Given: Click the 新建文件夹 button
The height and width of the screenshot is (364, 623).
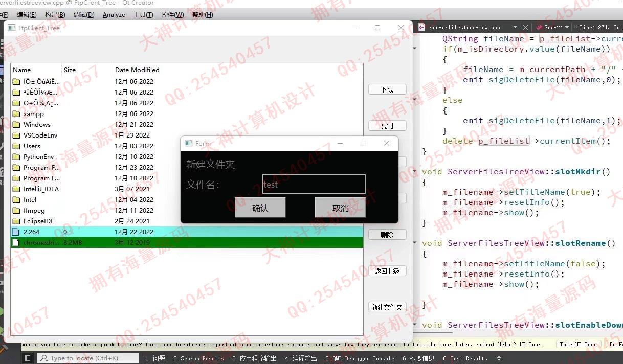Looking at the screenshot, I should pos(387,307).
